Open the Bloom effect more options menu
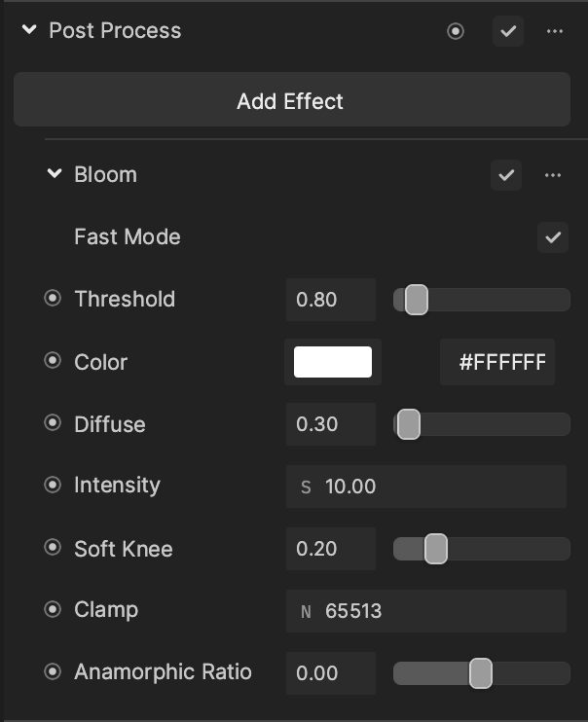This screenshot has height=722, width=588. [553, 175]
